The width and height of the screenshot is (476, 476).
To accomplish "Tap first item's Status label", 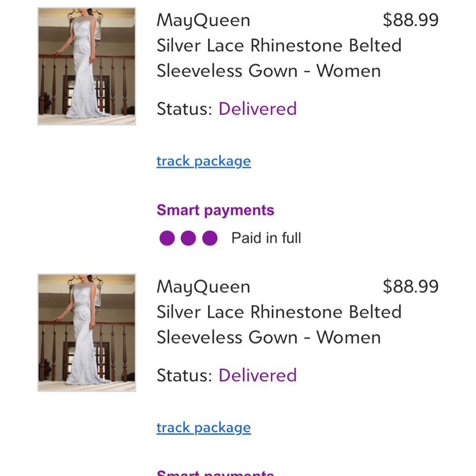I will coord(184,109).
